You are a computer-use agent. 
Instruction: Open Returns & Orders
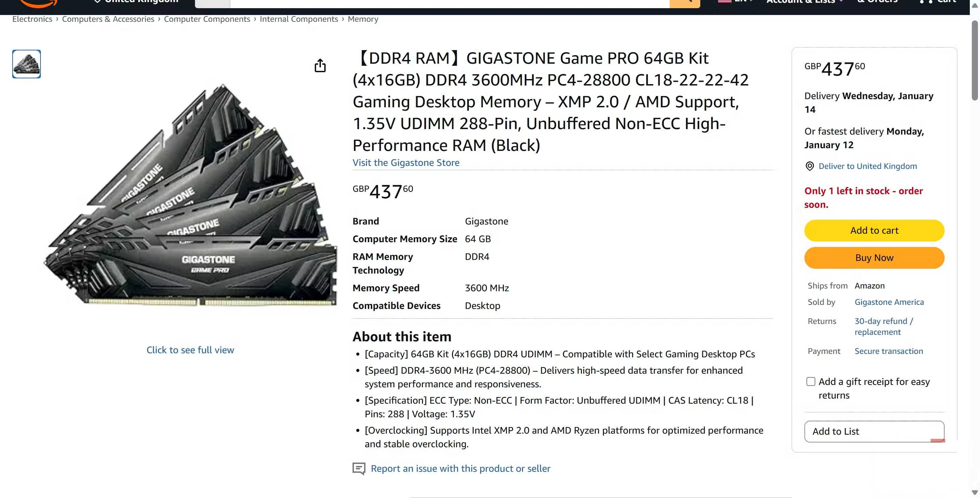coord(878,1)
